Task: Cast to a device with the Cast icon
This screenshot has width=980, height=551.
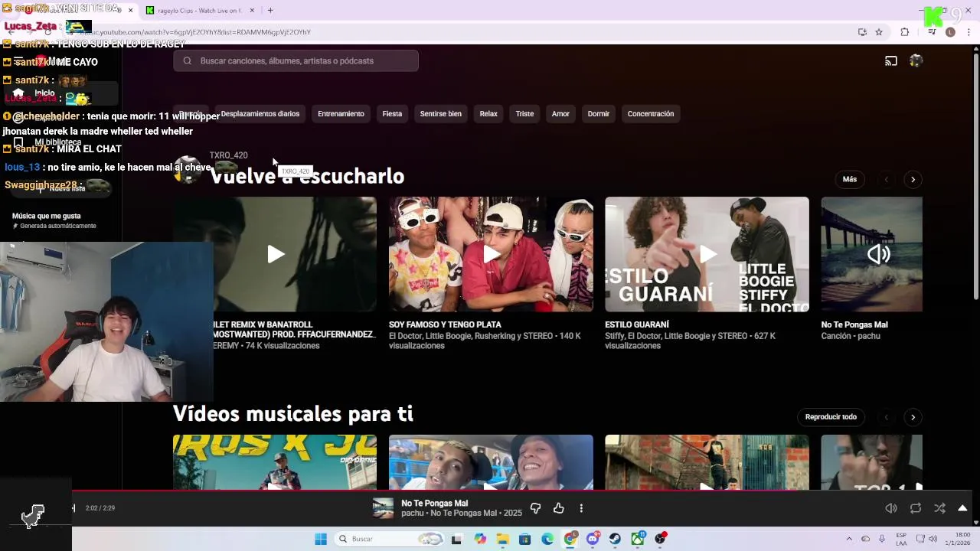Action: coord(891,61)
